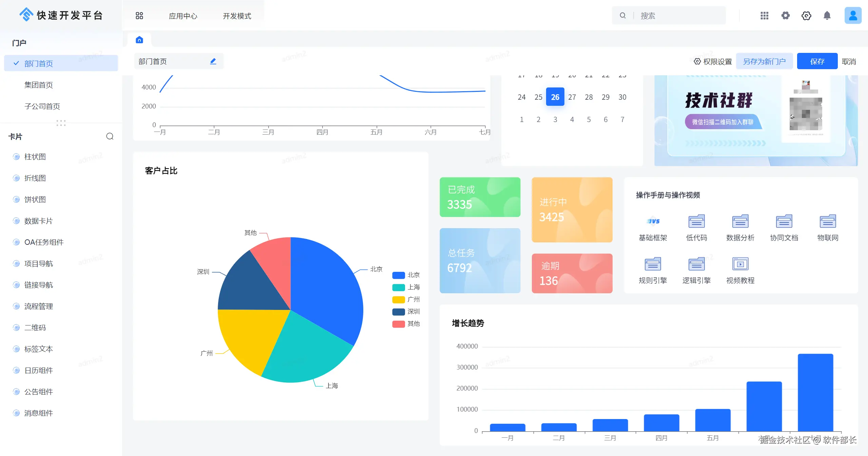Click the 保存 button
Image resolution: width=868 pixels, height=456 pixels.
tap(817, 61)
